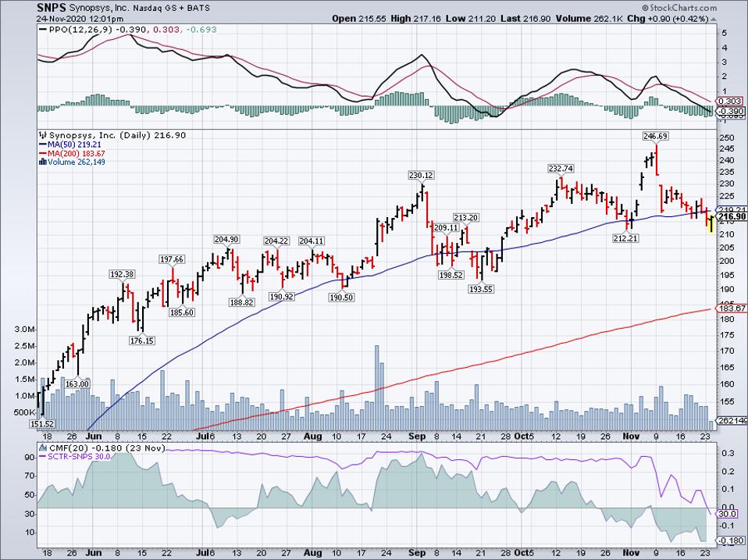The width and height of the screenshot is (748, 560).
Task: Select the blue MA(50) line marker
Action: point(43,144)
